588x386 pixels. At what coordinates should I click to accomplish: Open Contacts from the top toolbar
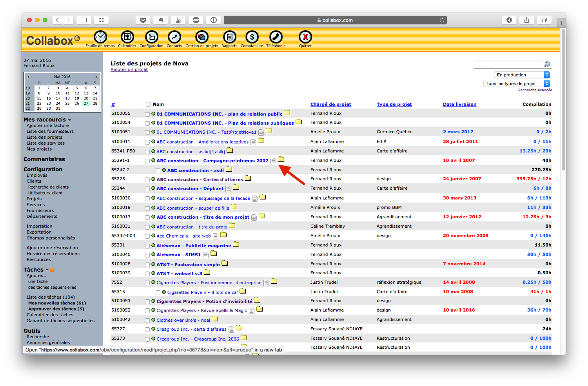[x=174, y=36]
